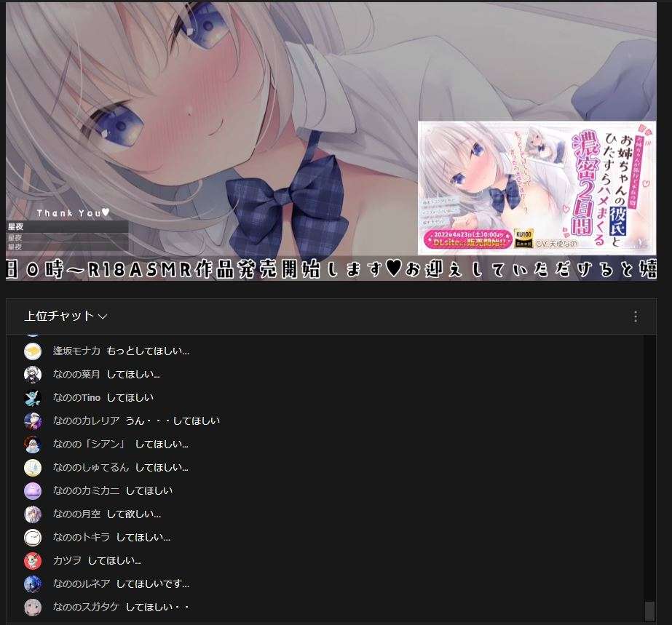
Task: Click the username なののスガタケ
Action: point(86,608)
